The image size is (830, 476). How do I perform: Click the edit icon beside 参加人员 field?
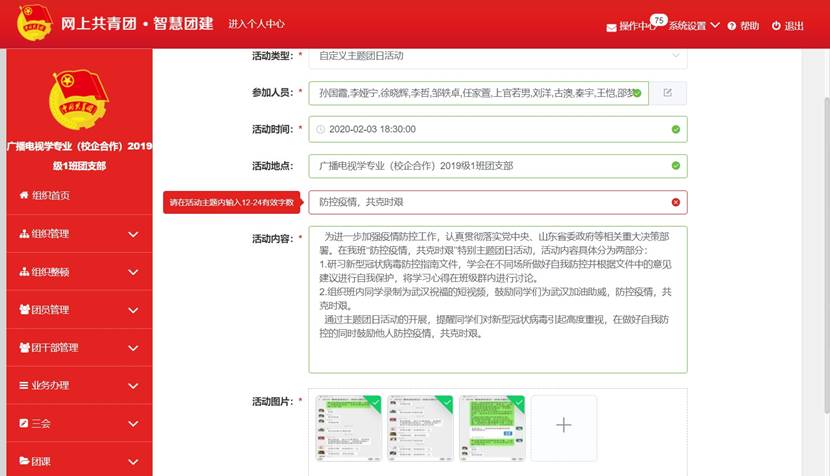[x=668, y=93]
